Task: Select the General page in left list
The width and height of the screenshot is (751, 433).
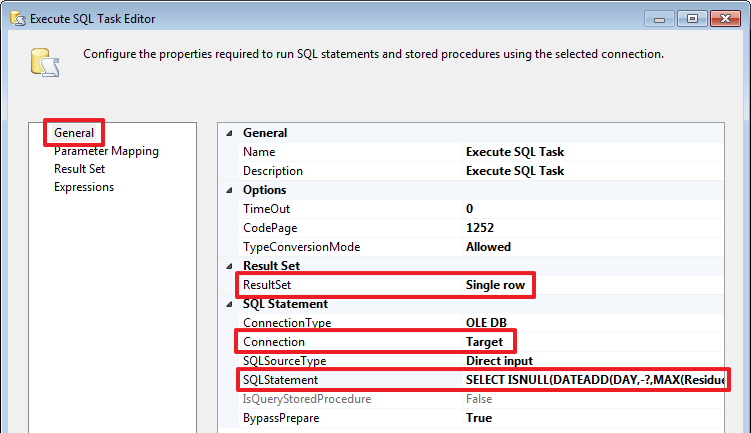Action: click(74, 133)
